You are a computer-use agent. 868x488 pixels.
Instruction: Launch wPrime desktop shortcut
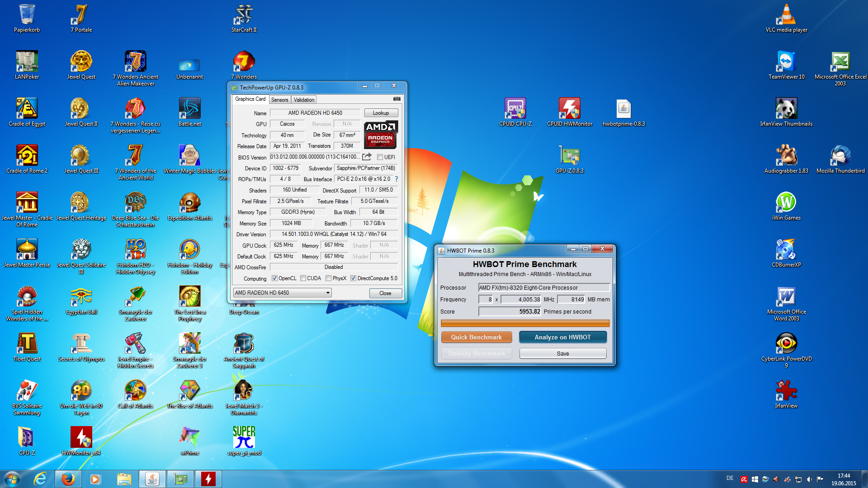tap(190, 441)
